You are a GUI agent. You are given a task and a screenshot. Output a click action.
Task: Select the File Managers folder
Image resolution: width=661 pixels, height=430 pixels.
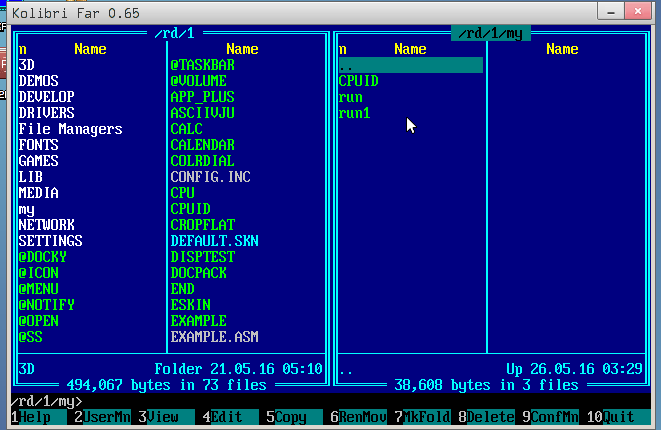click(70, 129)
